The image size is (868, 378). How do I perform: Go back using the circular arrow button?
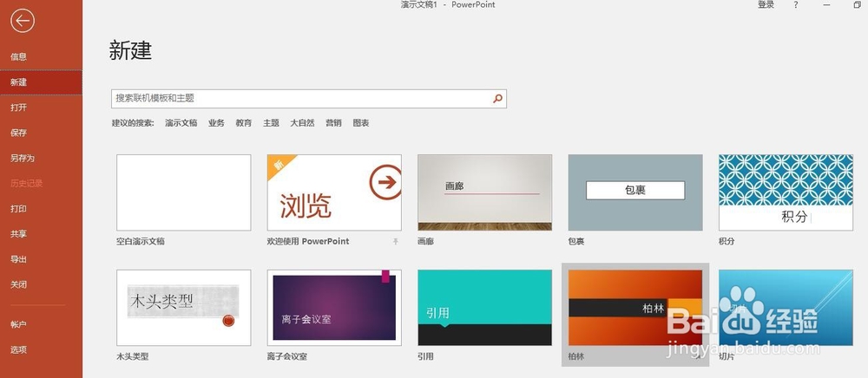23,21
